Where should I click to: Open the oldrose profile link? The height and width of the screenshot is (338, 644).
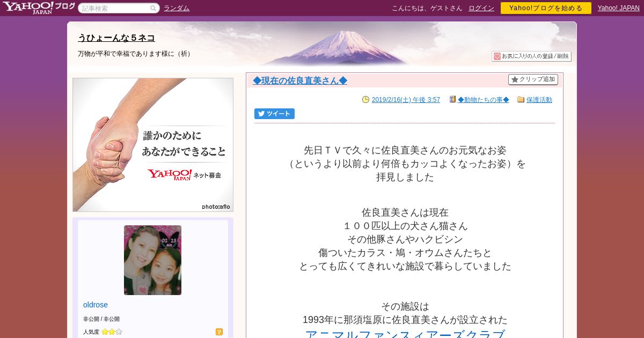coord(96,305)
